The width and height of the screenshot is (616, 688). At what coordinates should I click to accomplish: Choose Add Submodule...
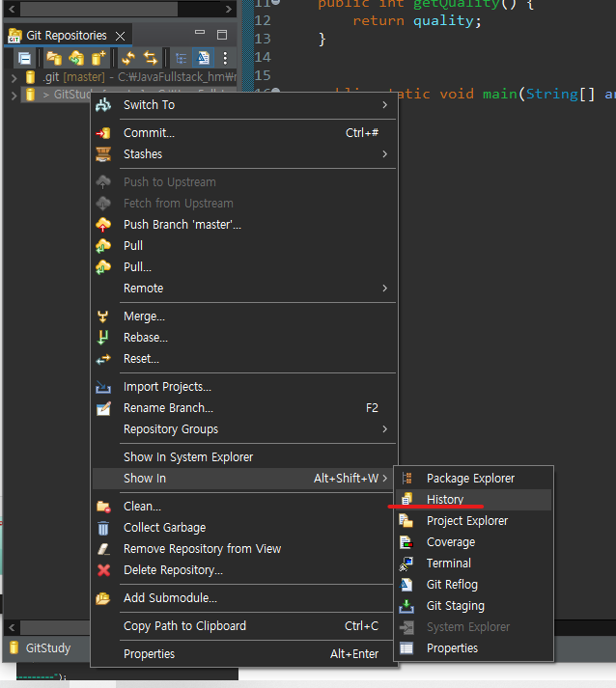click(242, 598)
